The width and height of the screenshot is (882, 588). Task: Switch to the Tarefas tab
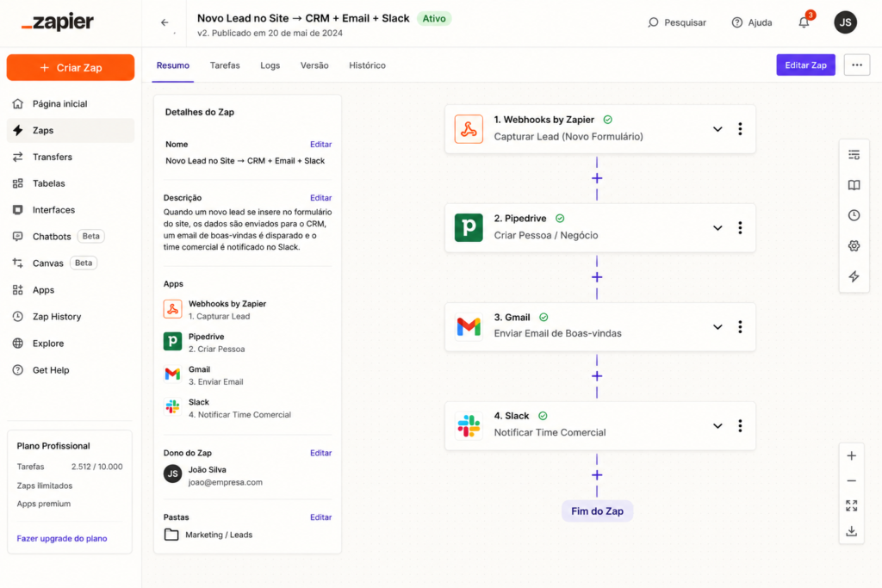(x=225, y=65)
